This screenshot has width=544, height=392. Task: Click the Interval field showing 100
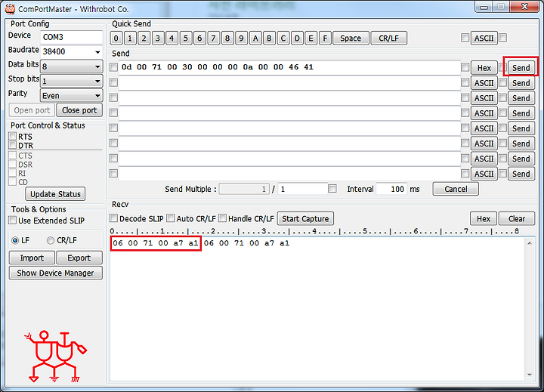[x=391, y=189]
